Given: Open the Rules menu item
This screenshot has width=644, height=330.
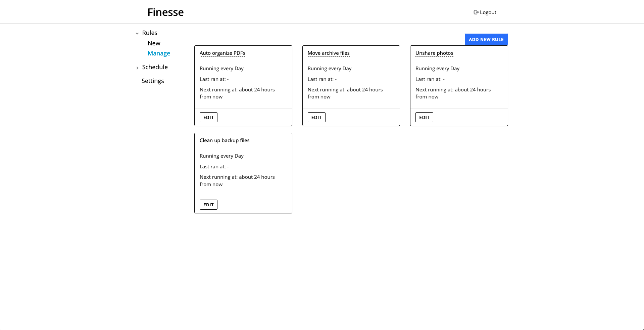Looking at the screenshot, I should [150, 33].
